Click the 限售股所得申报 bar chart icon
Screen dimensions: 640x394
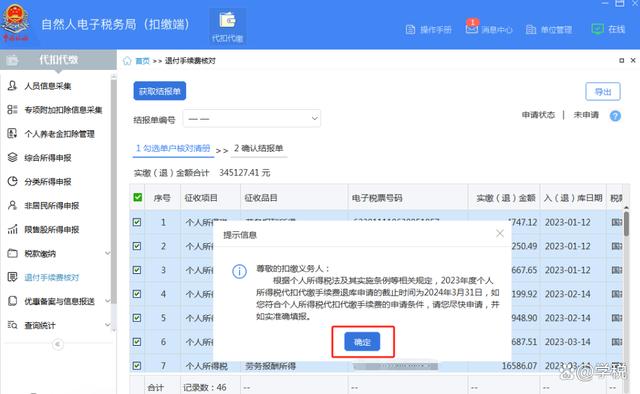tap(13, 229)
